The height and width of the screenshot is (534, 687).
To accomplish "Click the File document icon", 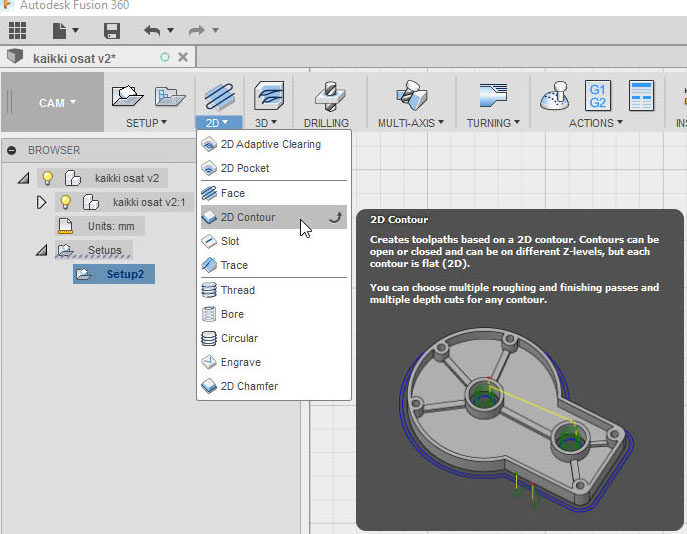I will coord(59,31).
